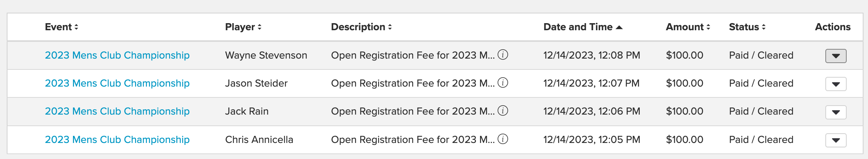Click info icon in Jason Steider's description
Viewport: 868px width, 159px height.
[x=503, y=83]
